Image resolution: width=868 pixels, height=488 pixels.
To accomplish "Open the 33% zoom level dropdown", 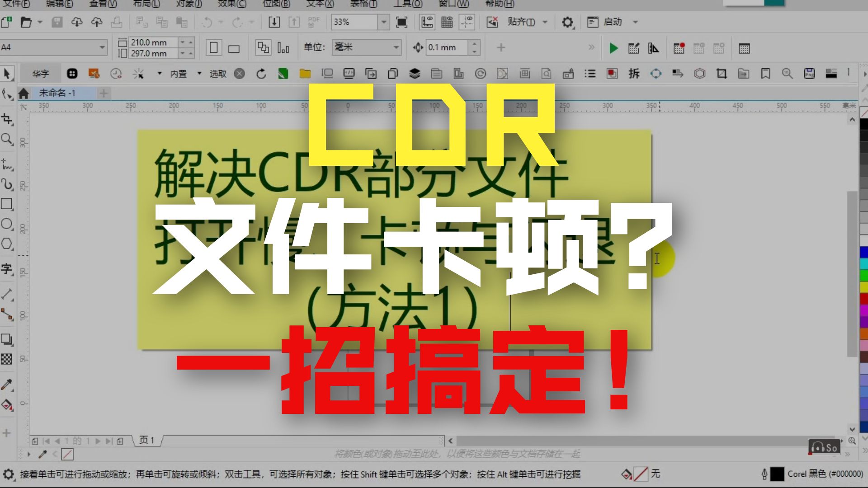I will [383, 21].
